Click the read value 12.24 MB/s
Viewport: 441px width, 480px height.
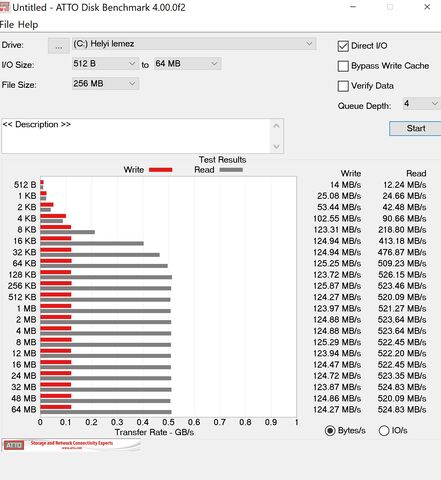point(405,185)
